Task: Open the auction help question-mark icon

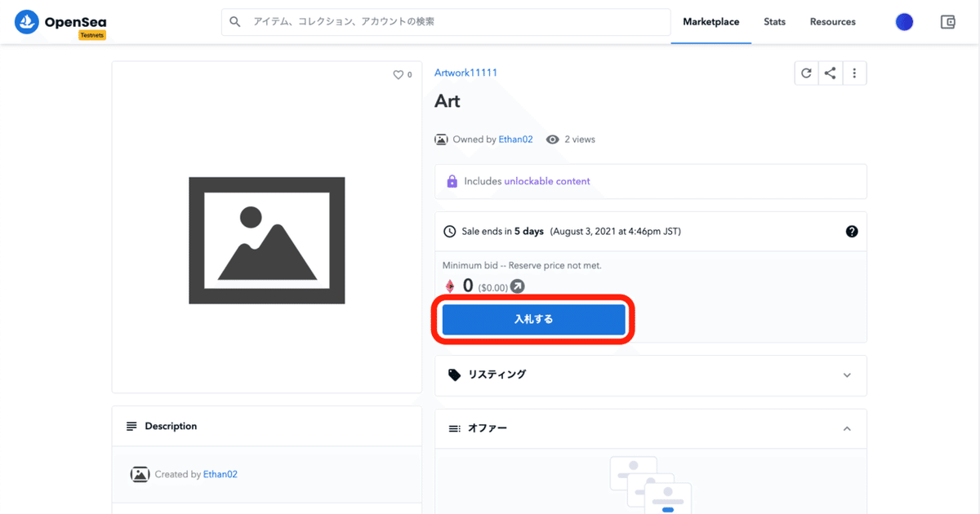Action: pyautogui.click(x=852, y=232)
